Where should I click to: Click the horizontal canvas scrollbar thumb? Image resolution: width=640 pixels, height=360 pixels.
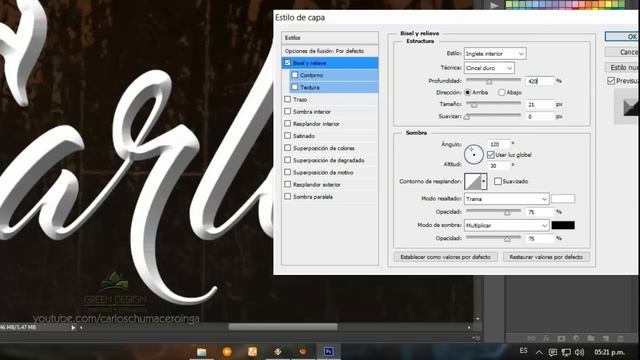(283, 327)
